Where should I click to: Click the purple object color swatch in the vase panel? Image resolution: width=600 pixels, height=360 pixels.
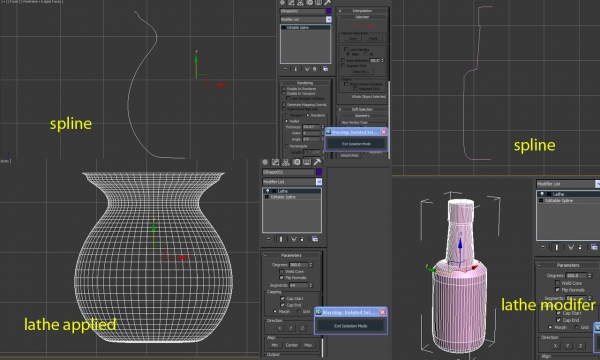319,172
